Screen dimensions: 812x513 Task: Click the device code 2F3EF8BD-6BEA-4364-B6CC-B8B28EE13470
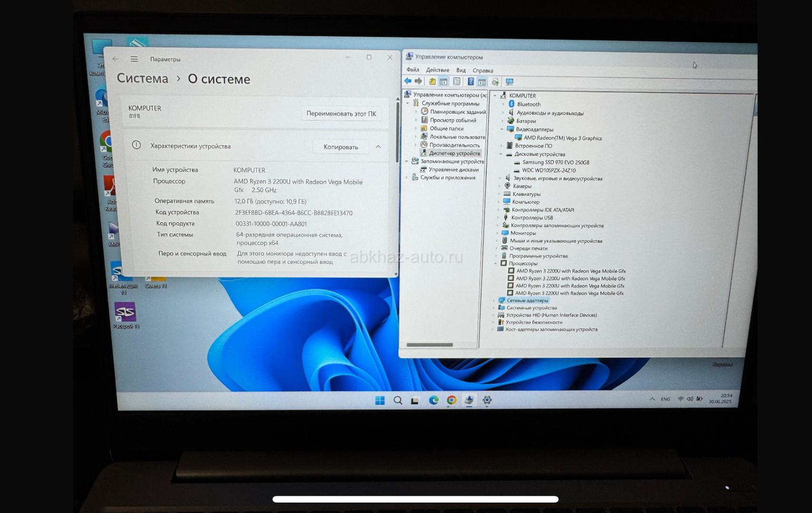pyautogui.click(x=294, y=213)
